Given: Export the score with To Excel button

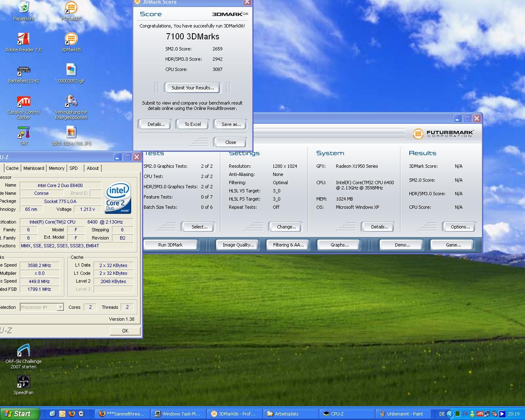Looking at the screenshot, I should (192, 124).
